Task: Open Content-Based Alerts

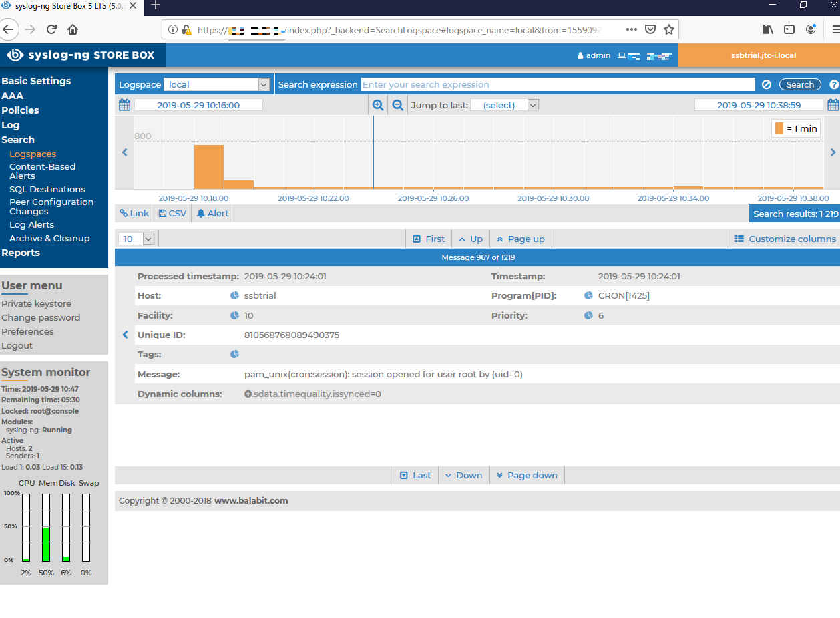Action: click(42, 171)
